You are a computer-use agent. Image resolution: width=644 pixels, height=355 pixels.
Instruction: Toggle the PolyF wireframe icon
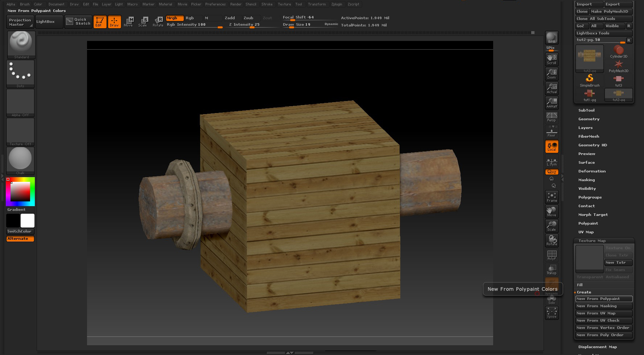[552, 255]
